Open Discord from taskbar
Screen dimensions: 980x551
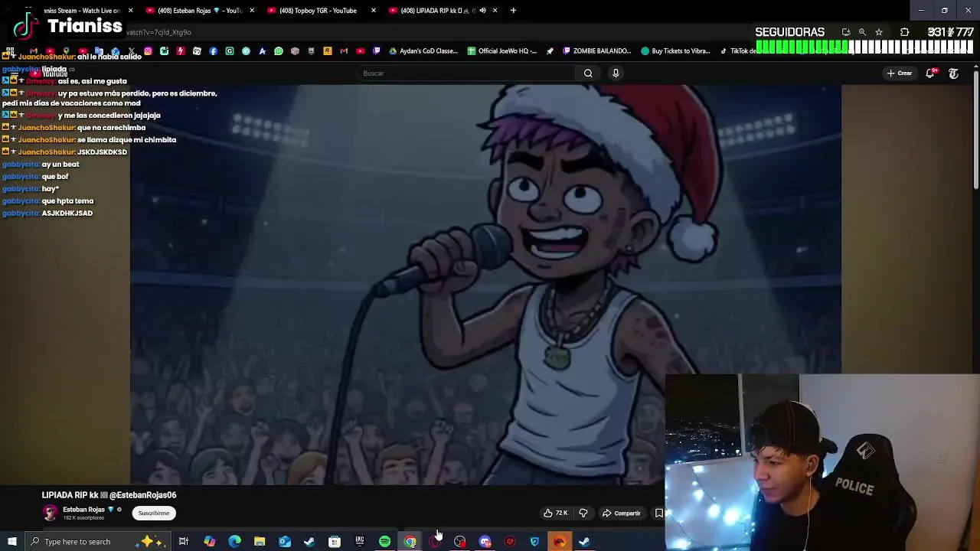click(x=485, y=542)
